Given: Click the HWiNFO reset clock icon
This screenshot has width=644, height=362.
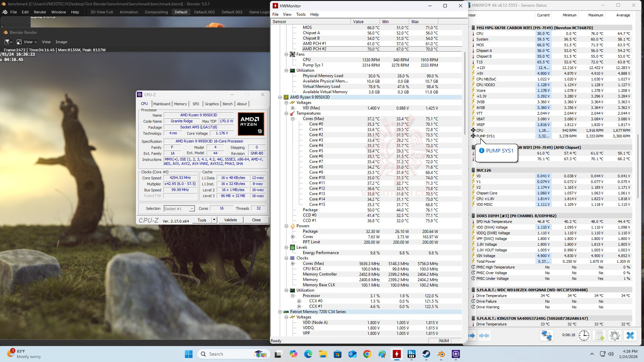Looking at the screenshot, I should click(584, 336).
